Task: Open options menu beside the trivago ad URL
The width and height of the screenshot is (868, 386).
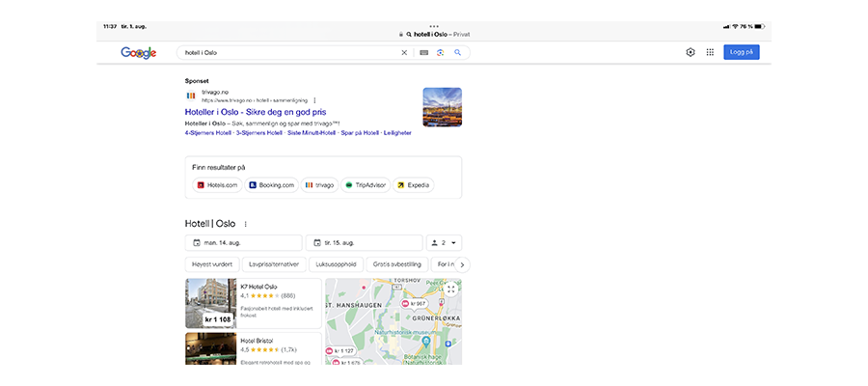Action: [x=314, y=100]
